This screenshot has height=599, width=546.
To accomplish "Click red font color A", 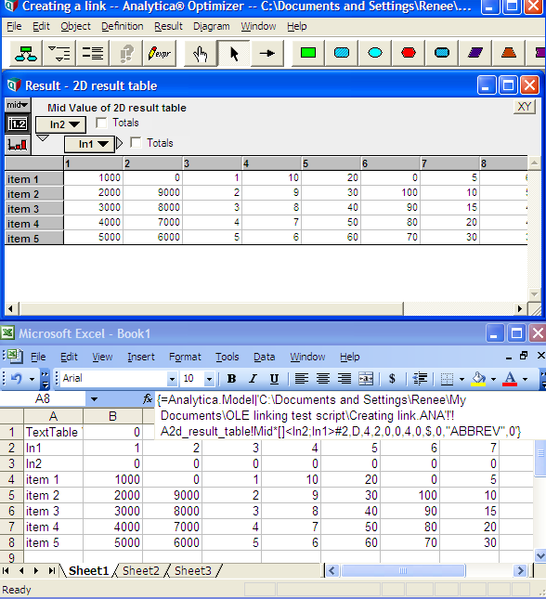I will pos(510,379).
